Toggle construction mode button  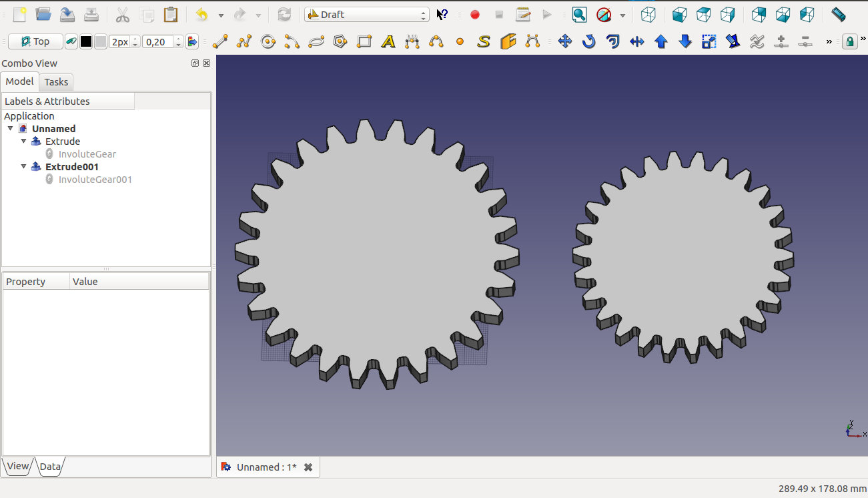[71, 42]
